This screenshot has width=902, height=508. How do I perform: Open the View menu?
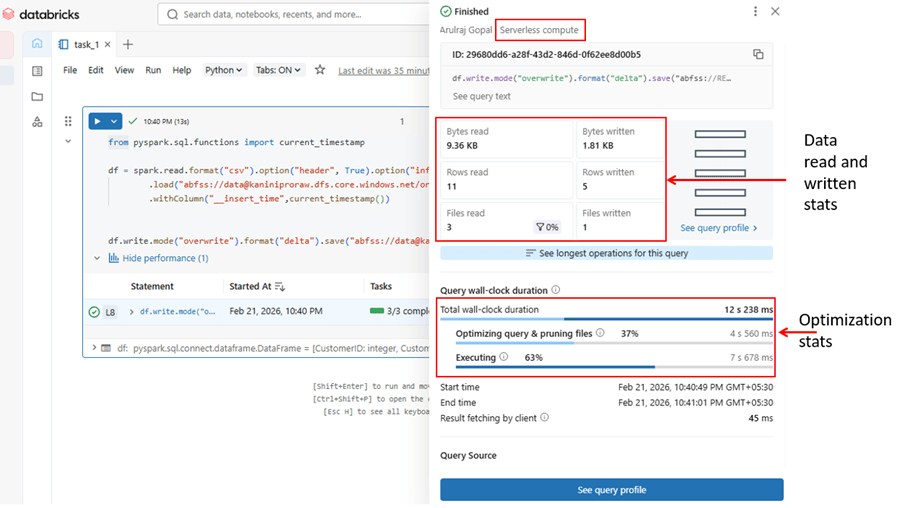click(x=124, y=70)
